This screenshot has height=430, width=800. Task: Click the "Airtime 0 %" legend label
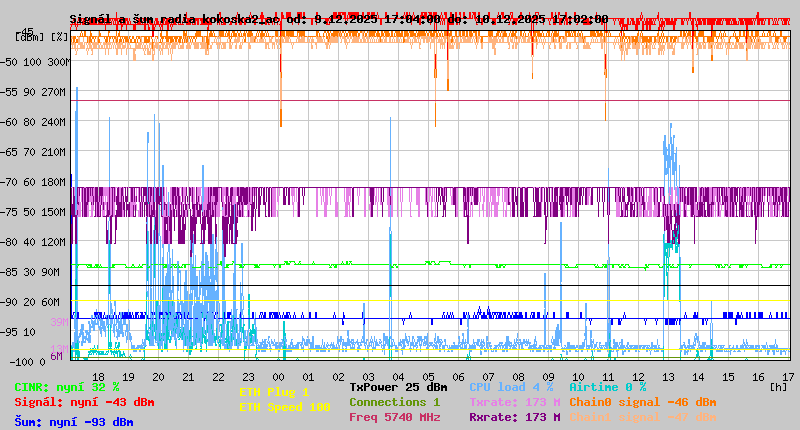coord(608,388)
